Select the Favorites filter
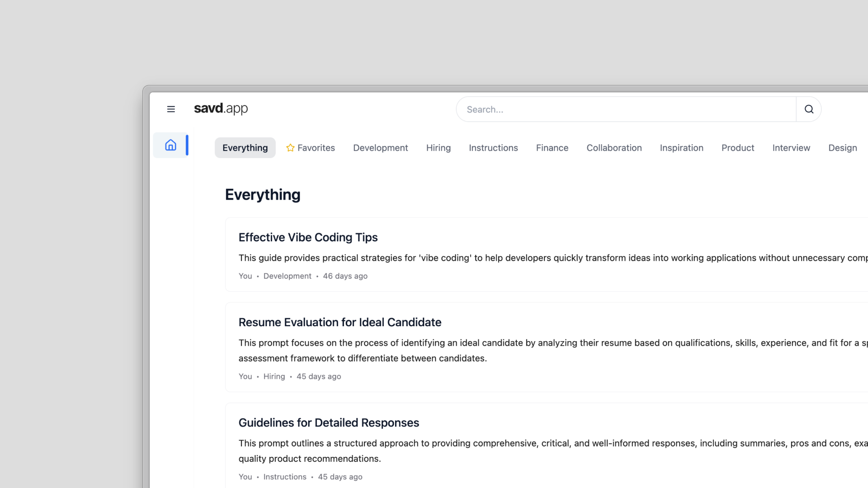868x488 pixels. 316,148
